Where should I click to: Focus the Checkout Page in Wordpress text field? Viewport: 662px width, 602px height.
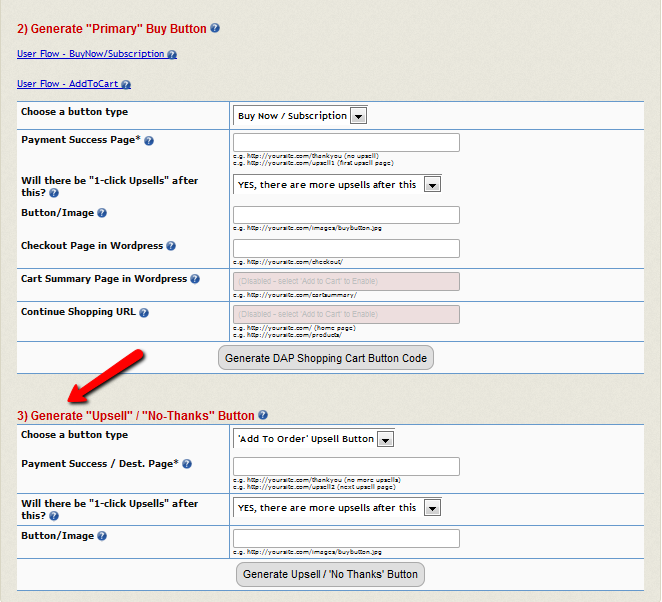point(346,248)
